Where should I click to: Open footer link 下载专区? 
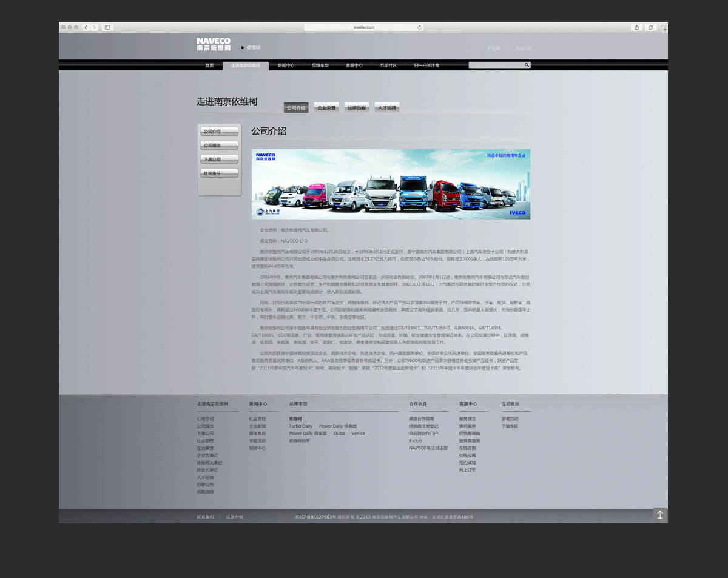pos(510,426)
